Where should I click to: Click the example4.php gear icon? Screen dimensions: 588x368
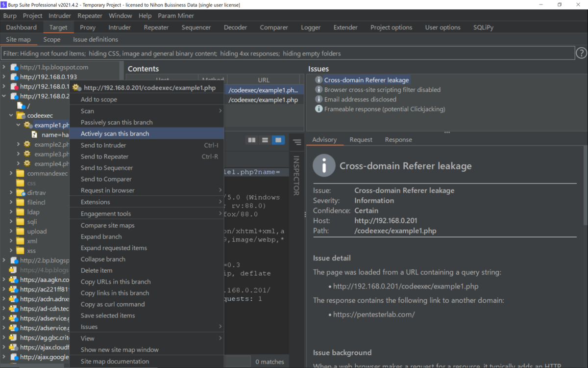click(x=27, y=164)
